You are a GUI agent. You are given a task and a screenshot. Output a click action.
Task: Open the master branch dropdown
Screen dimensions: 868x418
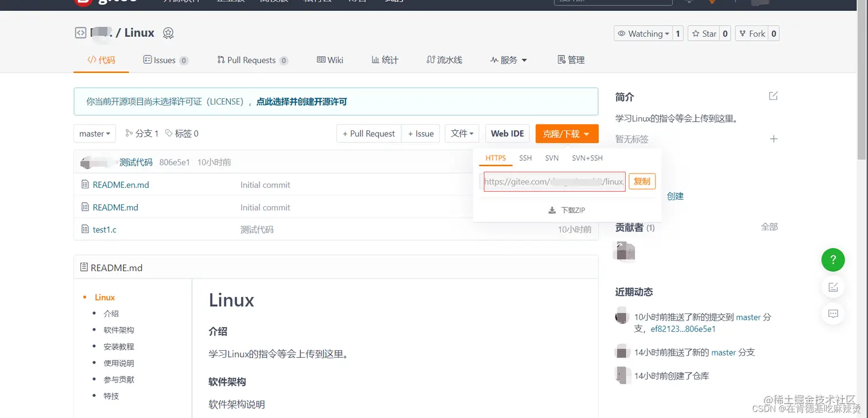pos(95,133)
